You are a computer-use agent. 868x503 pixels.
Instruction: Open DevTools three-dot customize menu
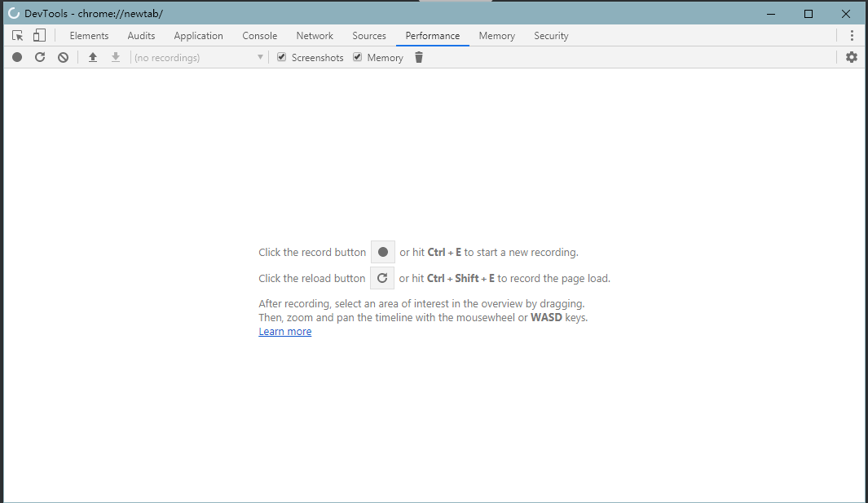(852, 36)
